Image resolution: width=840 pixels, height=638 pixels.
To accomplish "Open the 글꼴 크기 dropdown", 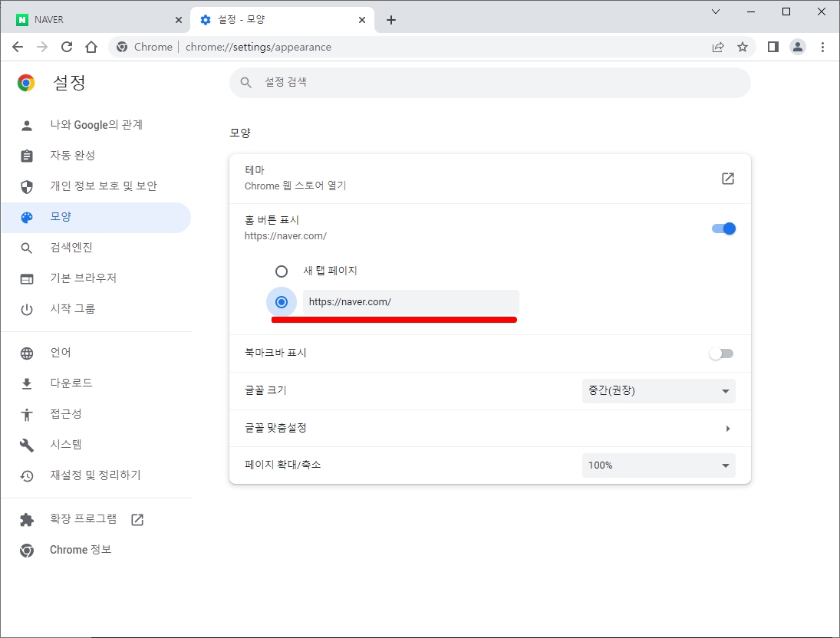I will [x=657, y=391].
